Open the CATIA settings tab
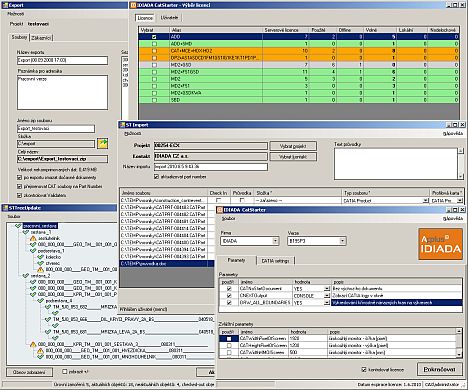The height and width of the screenshot is (390, 468). (x=275, y=261)
